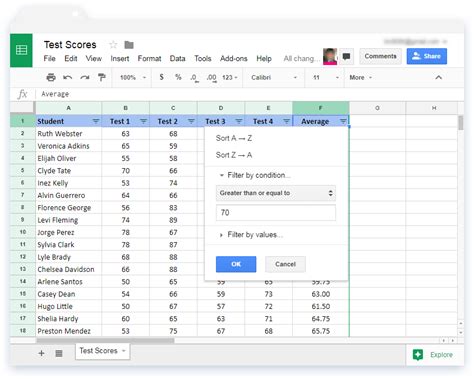Select row 10 header
This screenshot has height=379, width=474.
pyautogui.click(x=23, y=232)
